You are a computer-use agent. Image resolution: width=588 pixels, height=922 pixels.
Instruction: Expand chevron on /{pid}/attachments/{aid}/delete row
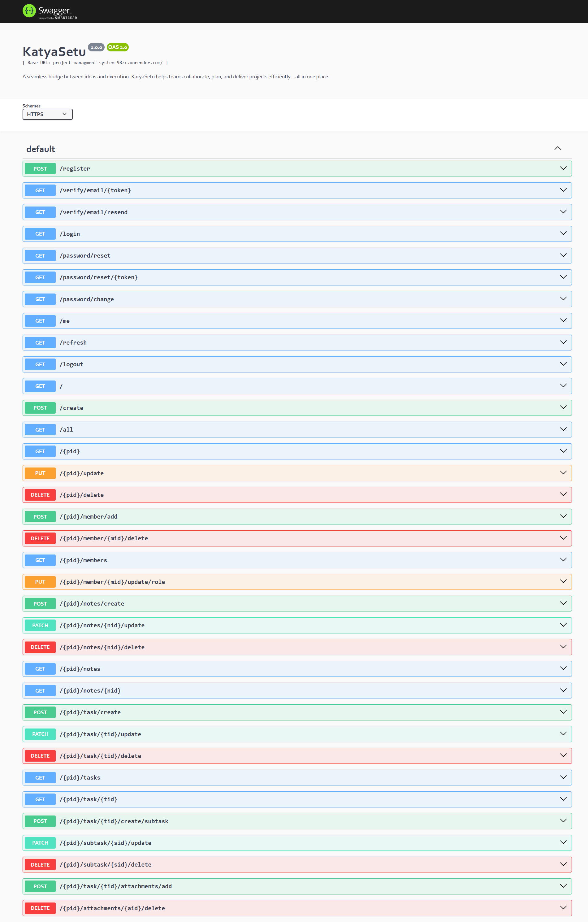pyautogui.click(x=563, y=908)
